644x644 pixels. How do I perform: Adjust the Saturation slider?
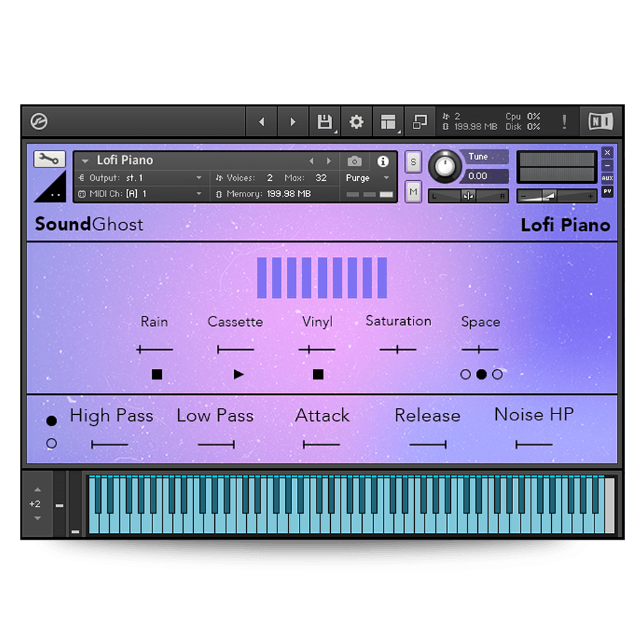(398, 350)
